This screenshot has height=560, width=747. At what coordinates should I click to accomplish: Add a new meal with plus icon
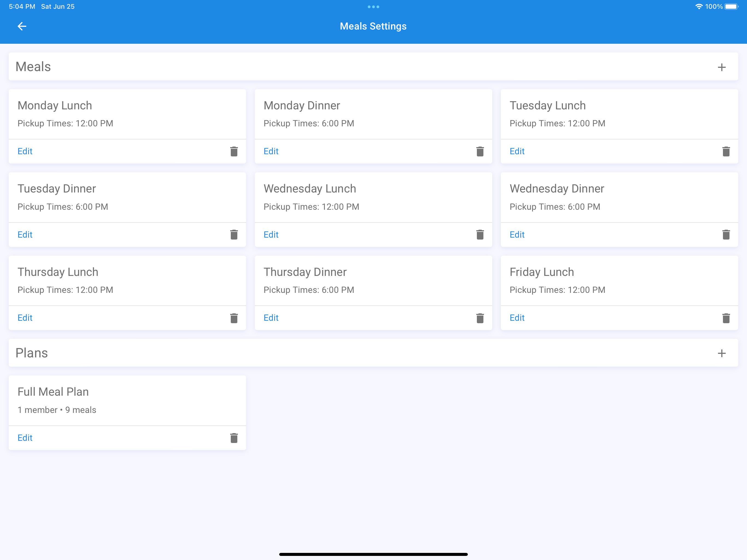tap(721, 67)
